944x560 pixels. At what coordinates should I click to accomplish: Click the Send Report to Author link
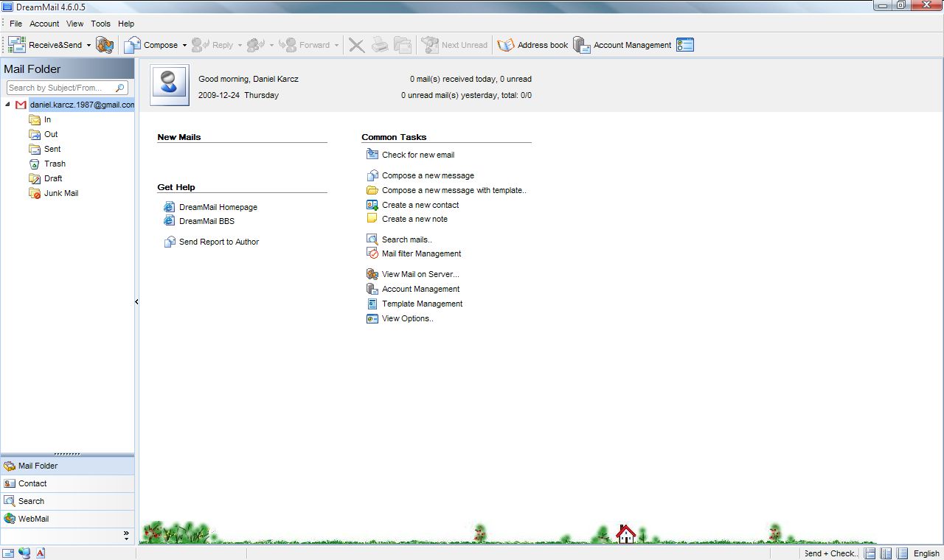(x=219, y=242)
